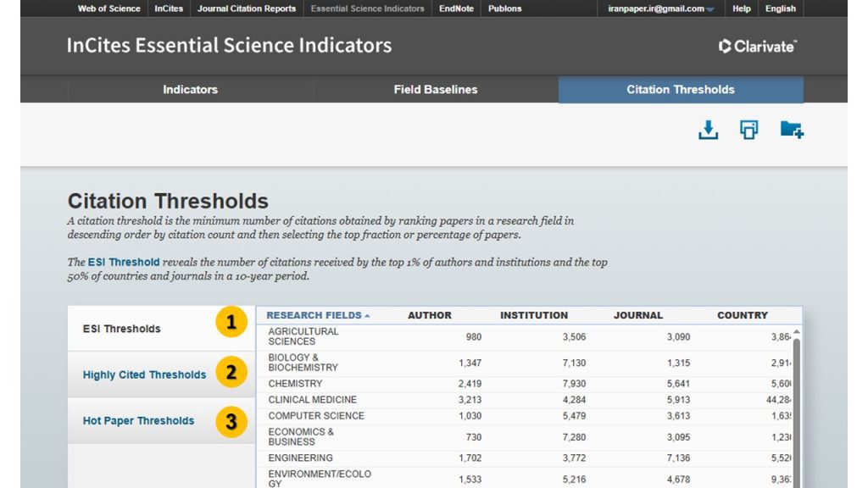Click the Clarivate logo

tap(757, 46)
